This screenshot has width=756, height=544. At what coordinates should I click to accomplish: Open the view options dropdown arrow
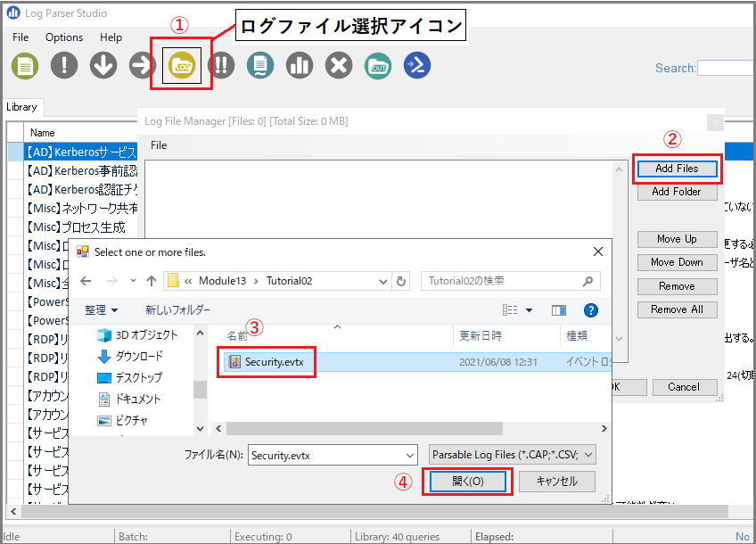(x=529, y=310)
